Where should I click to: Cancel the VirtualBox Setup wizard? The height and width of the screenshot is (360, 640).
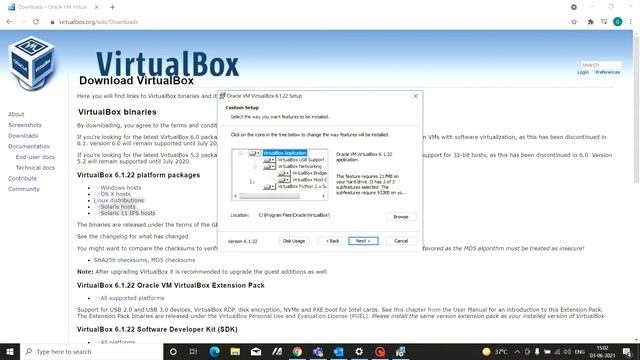pos(401,241)
